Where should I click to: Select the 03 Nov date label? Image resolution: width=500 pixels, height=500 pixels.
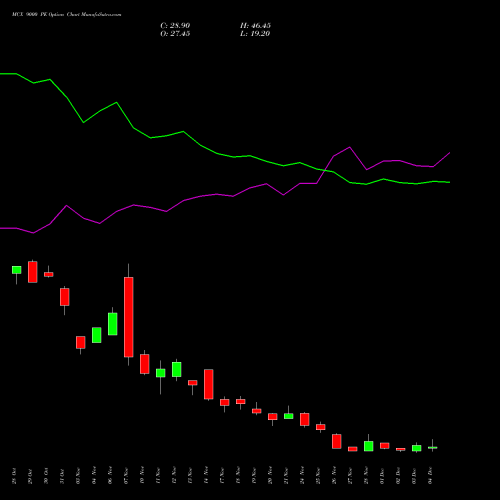[x=78, y=476]
